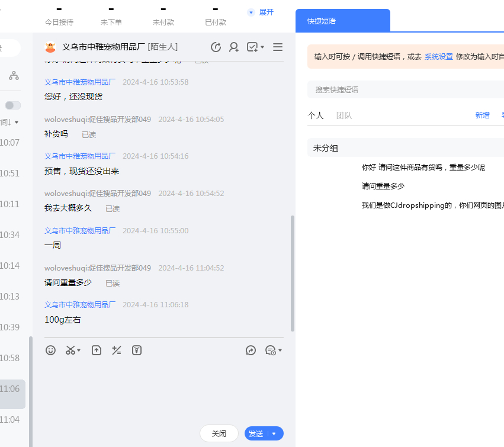Click the 搜索快捷短语 search field
The image size is (504, 447).
(403, 90)
